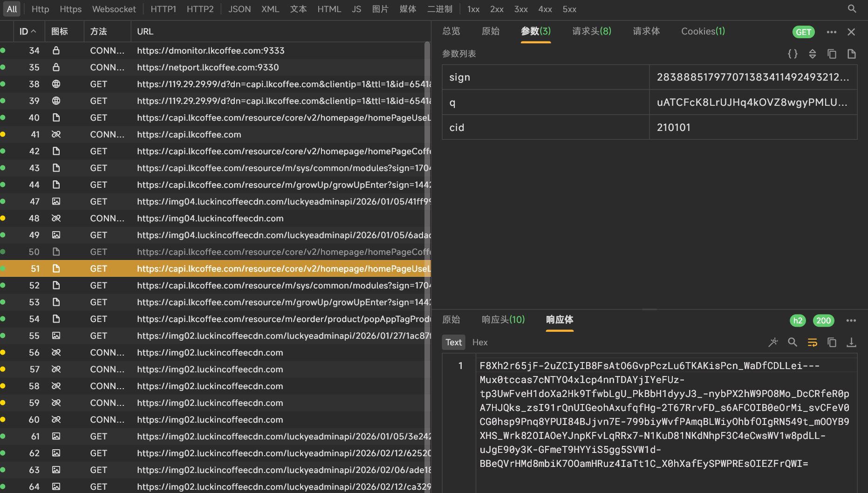Click the search icon in the filter bar
The image size is (868, 493).
coord(852,9)
